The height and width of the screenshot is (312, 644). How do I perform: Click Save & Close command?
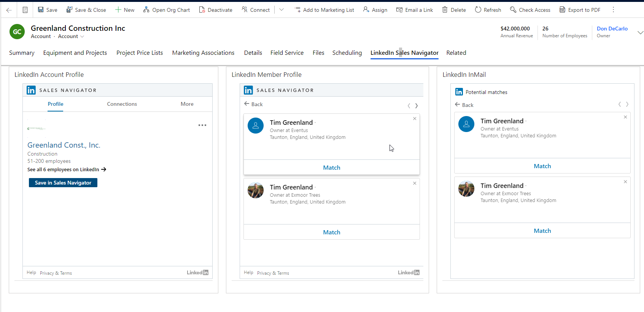pos(86,10)
